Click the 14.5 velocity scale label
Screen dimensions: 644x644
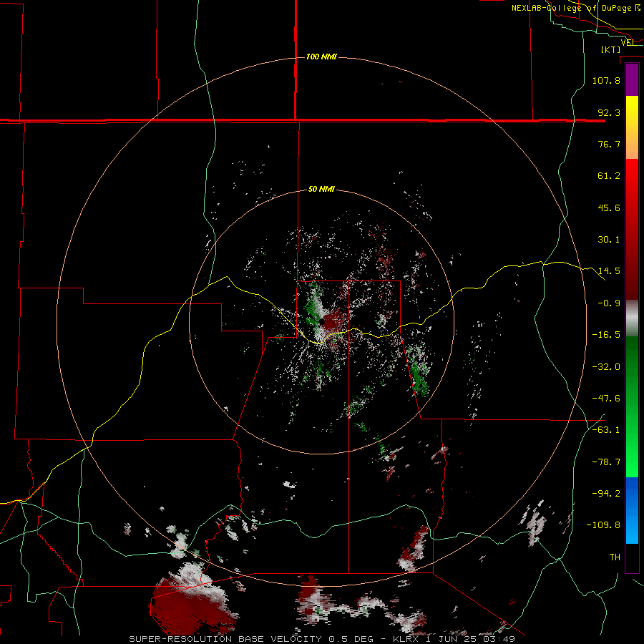[x=609, y=271]
